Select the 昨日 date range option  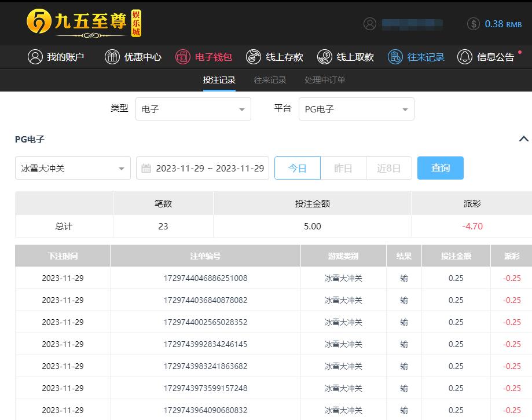point(343,168)
